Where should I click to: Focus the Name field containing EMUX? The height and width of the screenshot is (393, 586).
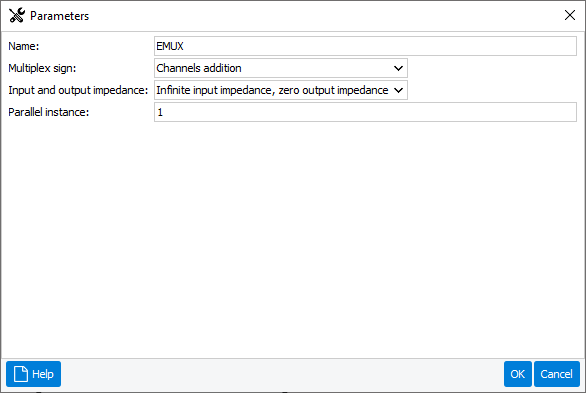(x=365, y=46)
